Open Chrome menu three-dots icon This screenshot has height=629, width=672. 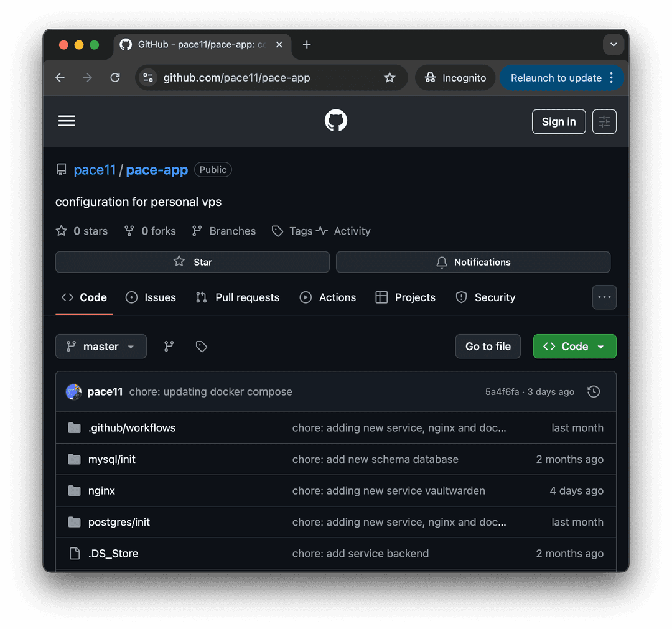point(612,78)
